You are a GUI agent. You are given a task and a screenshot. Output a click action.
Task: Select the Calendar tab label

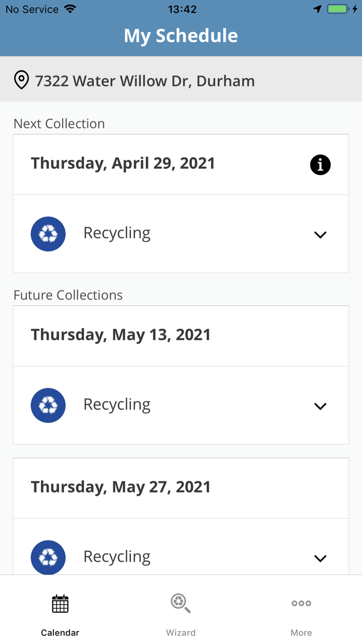(x=60, y=632)
